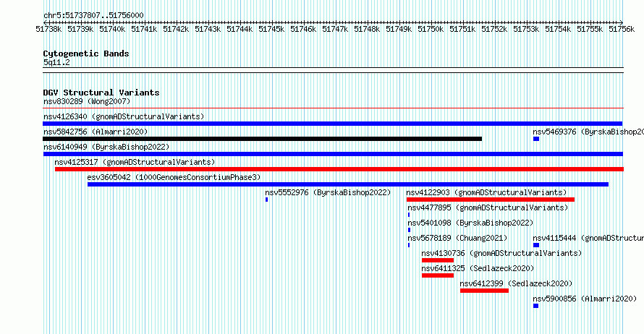
Task: Open nsv6411325 (Sedlazeck2020) label
Action: (478, 268)
